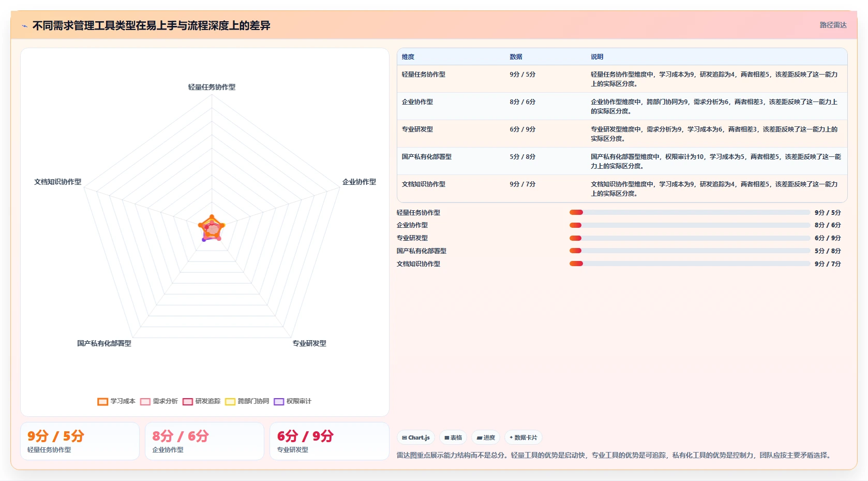The height and width of the screenshot is (481, 868).
Task: Open the 8分 / 6分 企业协作型 data card
Action: pyautogui.click(x=204, y=441)
